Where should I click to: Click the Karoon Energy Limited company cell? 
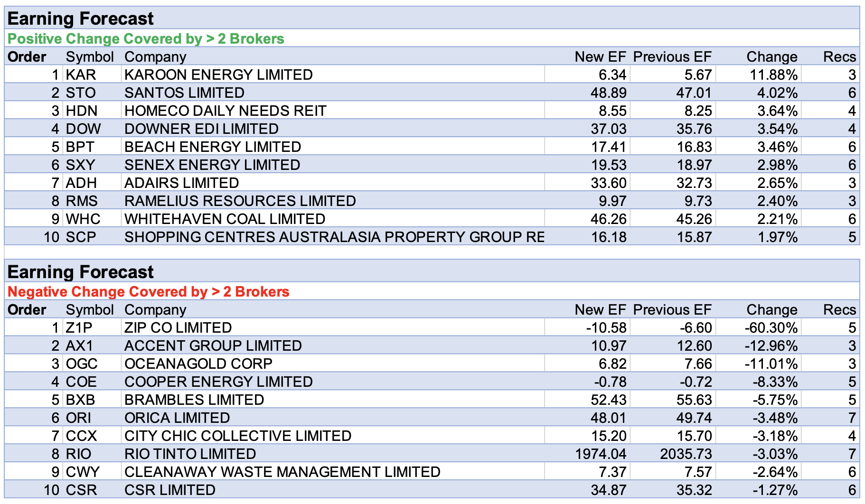click(218, 75)
